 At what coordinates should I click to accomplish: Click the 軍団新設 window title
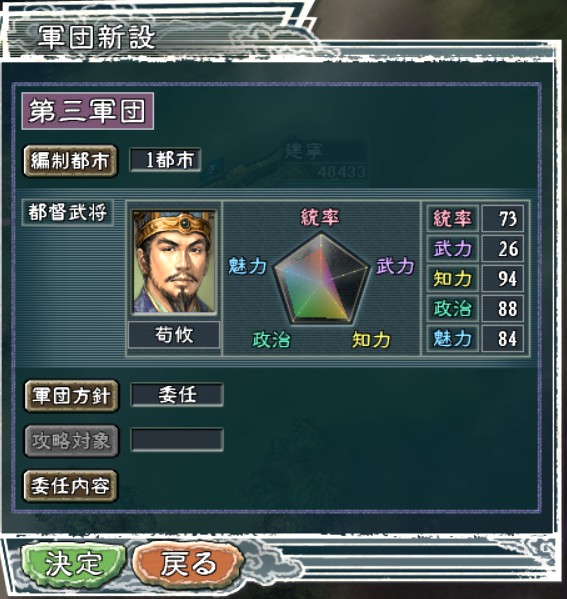click(x=96, y=37)
